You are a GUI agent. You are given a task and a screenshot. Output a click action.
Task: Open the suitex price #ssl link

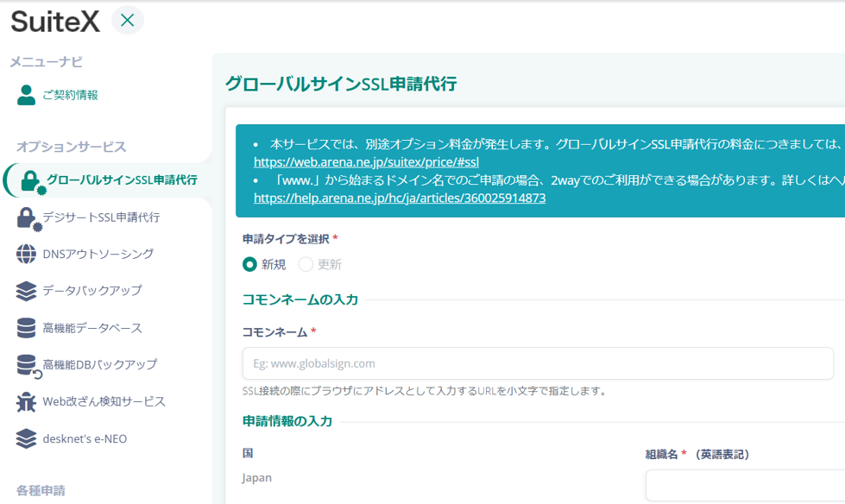point(366,162)
